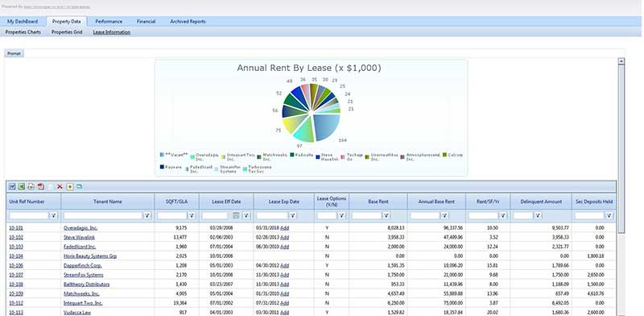Click Add link beside 03/31/2018

click(285, 227)
